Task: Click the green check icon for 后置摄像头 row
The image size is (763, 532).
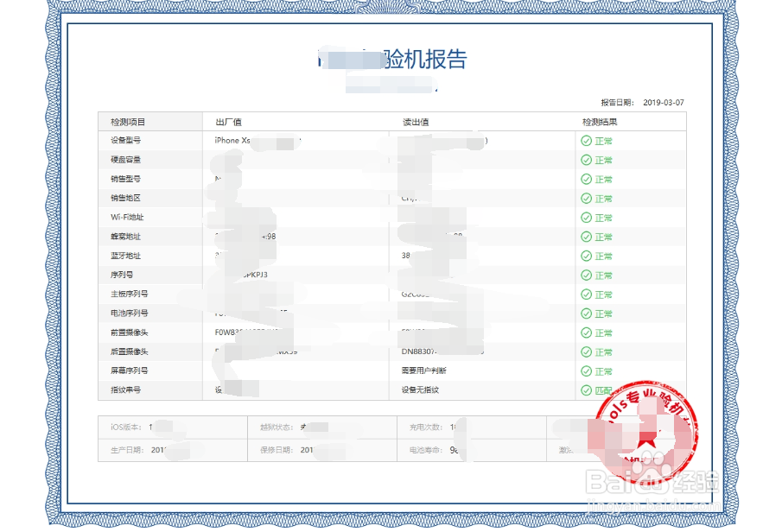Action: [x=587, y=352]
